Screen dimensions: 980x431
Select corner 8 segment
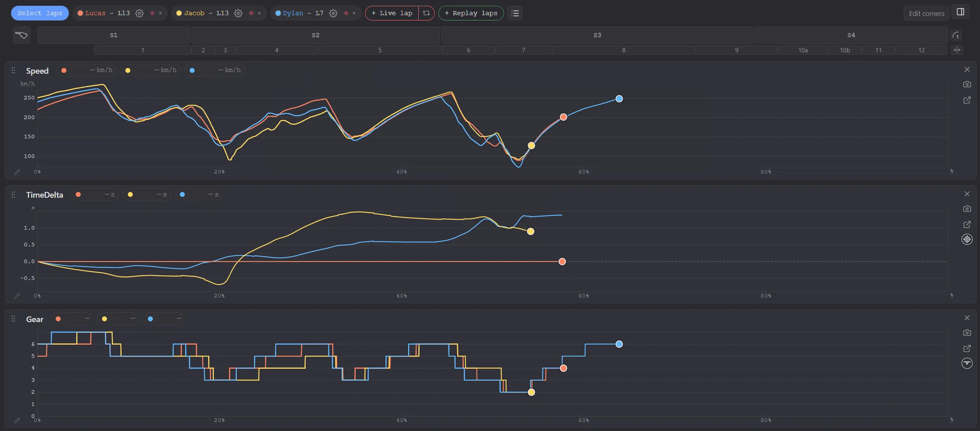(624, 50)
